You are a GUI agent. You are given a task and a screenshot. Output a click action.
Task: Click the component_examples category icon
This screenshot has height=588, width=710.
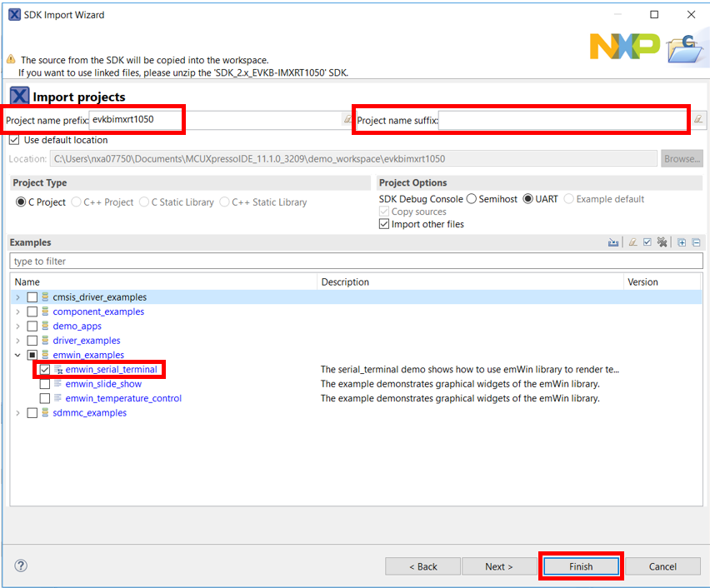pyautogui.click(x=45, y=311)
